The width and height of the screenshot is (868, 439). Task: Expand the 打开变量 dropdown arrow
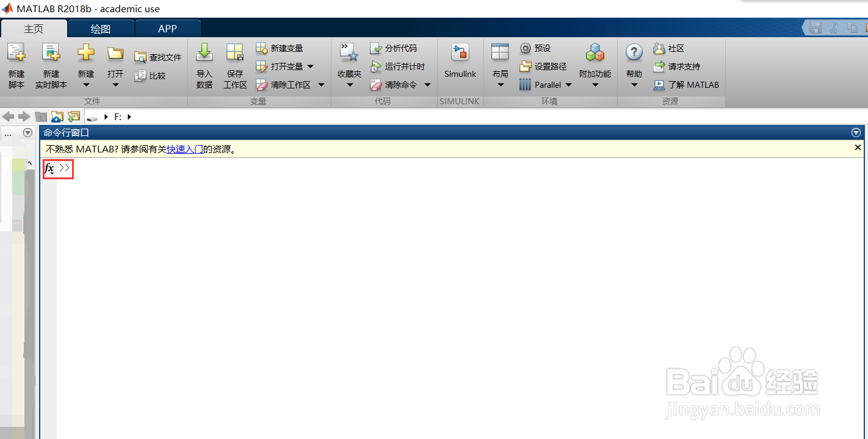point(310,66)
